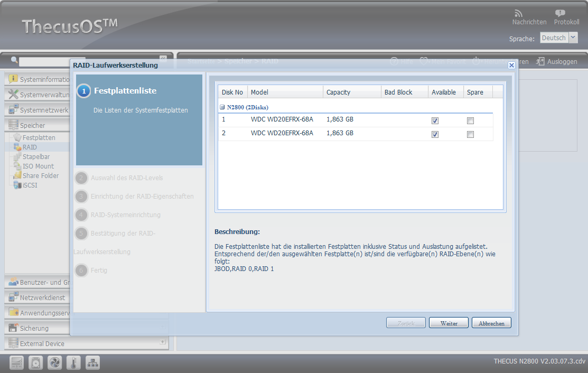The width and height of the screenshot is (588, 373).
Task: Open the Nachrichten RSS feed icon
Action: [518, 14]
